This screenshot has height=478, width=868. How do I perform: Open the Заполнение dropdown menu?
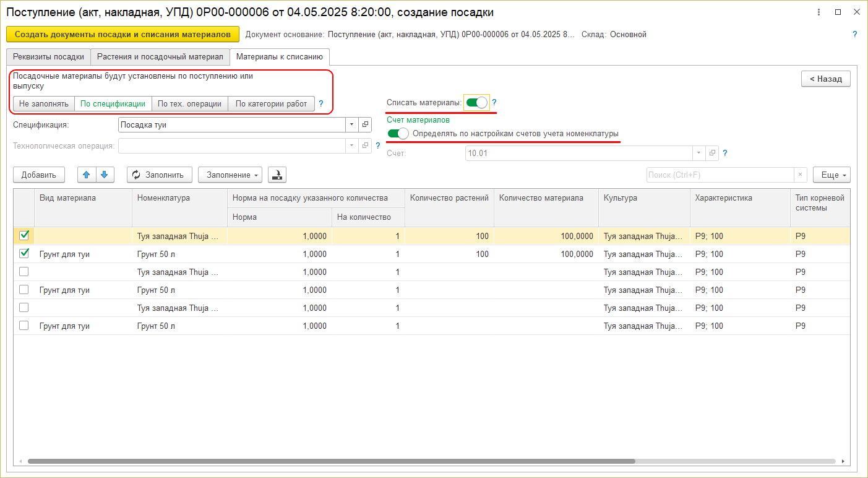[230, 175]
